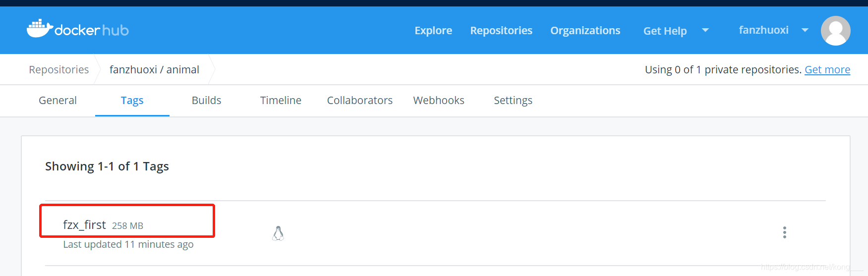The height and width of the screenshot is (276, 868).
Task: Click Last updated 11 minutes ago text
Action: click(x=128, y=244)
